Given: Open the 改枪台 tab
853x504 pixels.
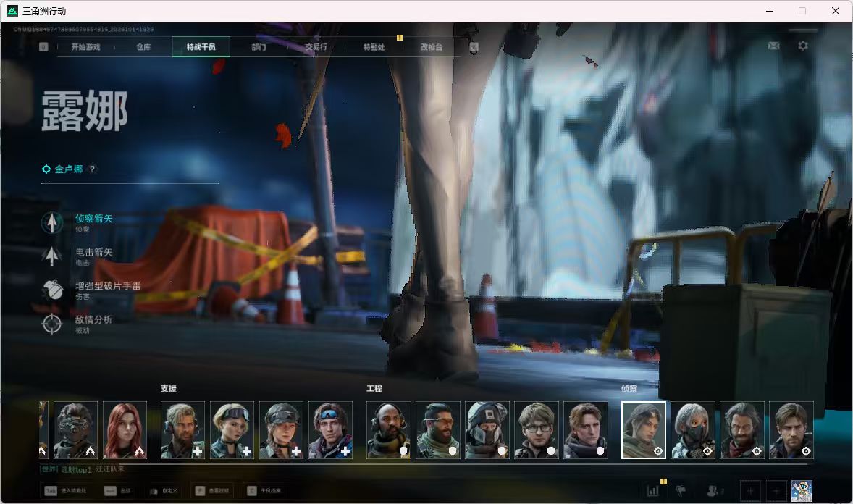Looking at the screenshot, I should pyautogui.click(x=432, y=47).
